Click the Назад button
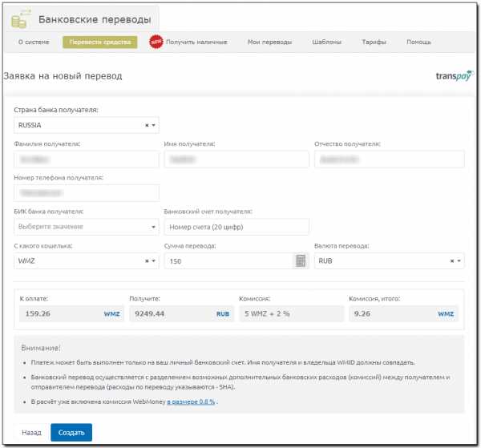Screen dimensions: 481x448 [32, 432]
